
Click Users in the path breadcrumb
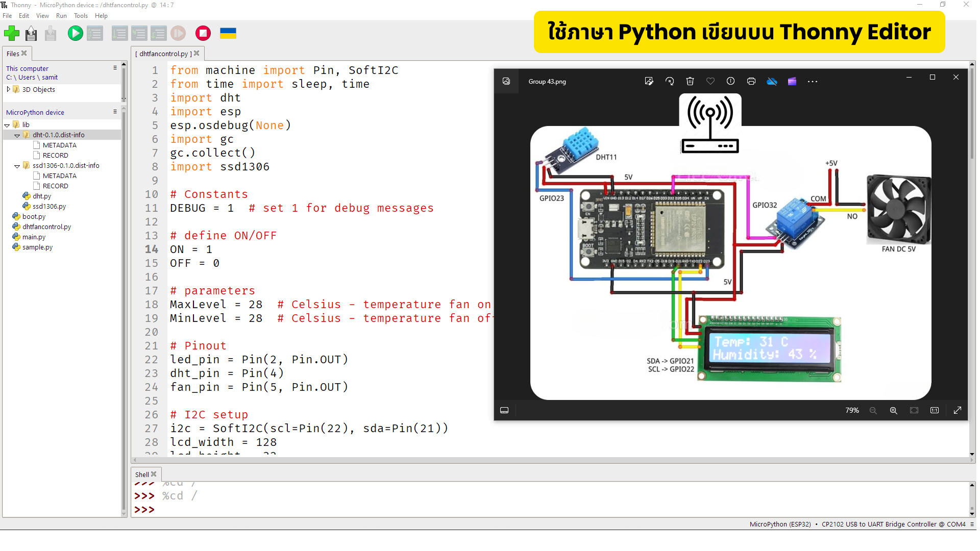pyautogui.click(x=27, y=78)
